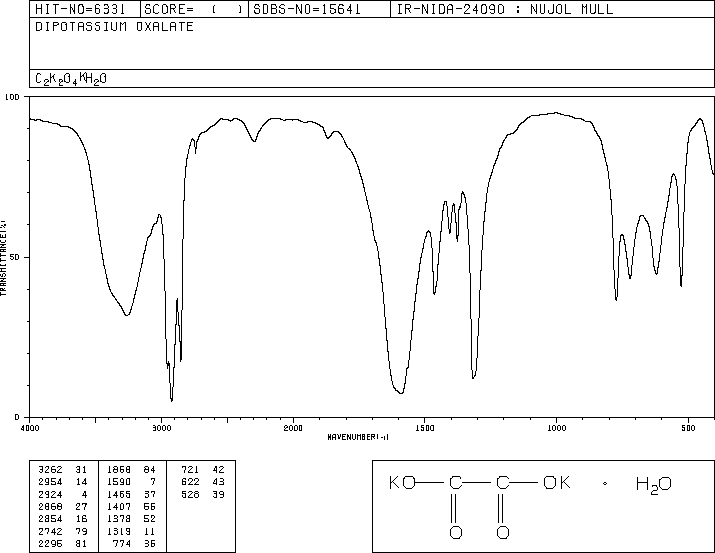Click the WAVENUMBER axis title
The height and width of the screenshot is (553, 715).
358,437
